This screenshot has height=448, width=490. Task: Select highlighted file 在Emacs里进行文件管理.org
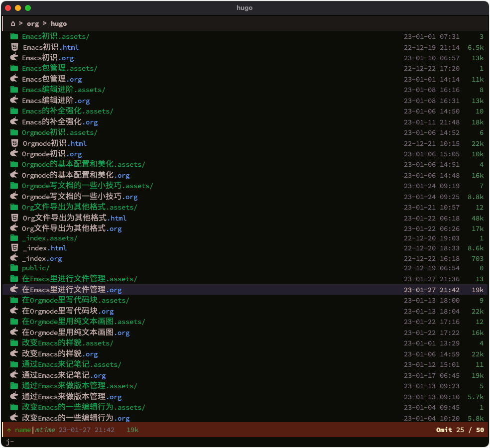[x=72, y=290]
